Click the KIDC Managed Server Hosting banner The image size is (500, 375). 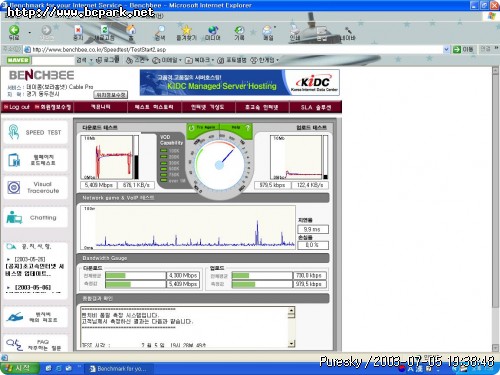pyautogui.click(x=240, y=82)
